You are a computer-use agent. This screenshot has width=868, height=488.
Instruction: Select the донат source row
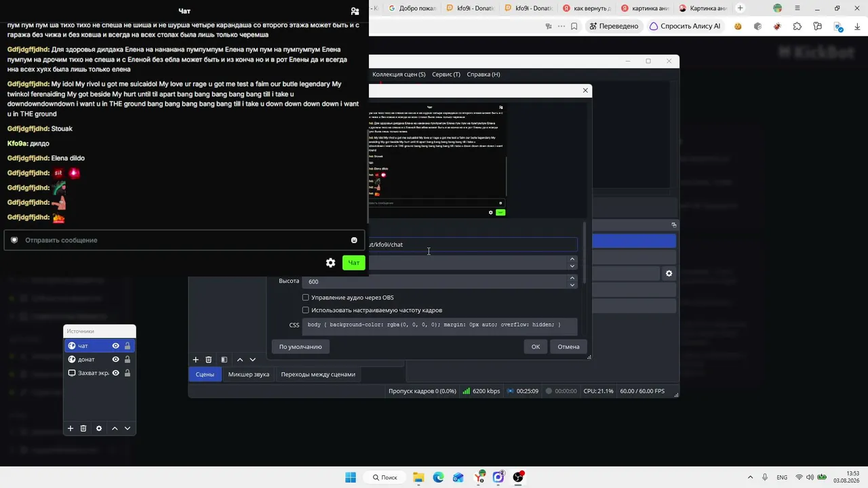click(100, 359)
